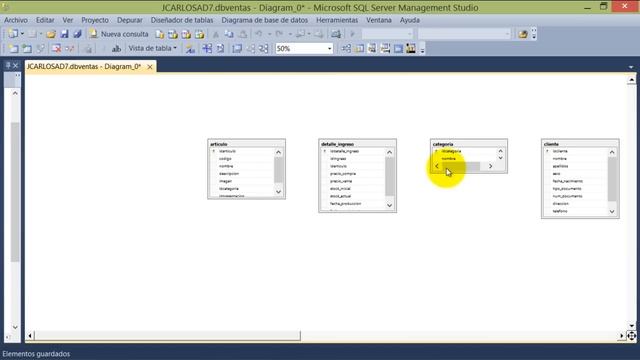Toggle auto-hide pin on left panel
The width and height of the screenshot is (640, 360).
7,65
